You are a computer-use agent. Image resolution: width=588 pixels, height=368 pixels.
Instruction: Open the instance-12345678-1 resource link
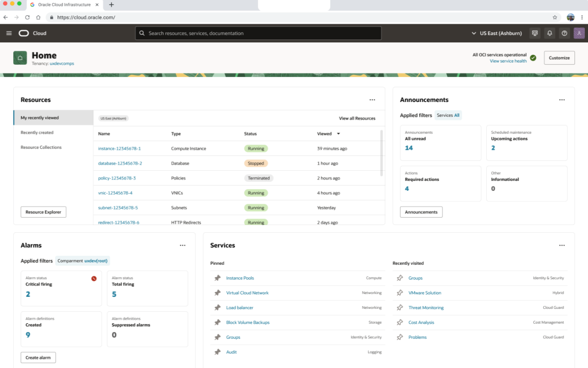(x=119, y=148)
